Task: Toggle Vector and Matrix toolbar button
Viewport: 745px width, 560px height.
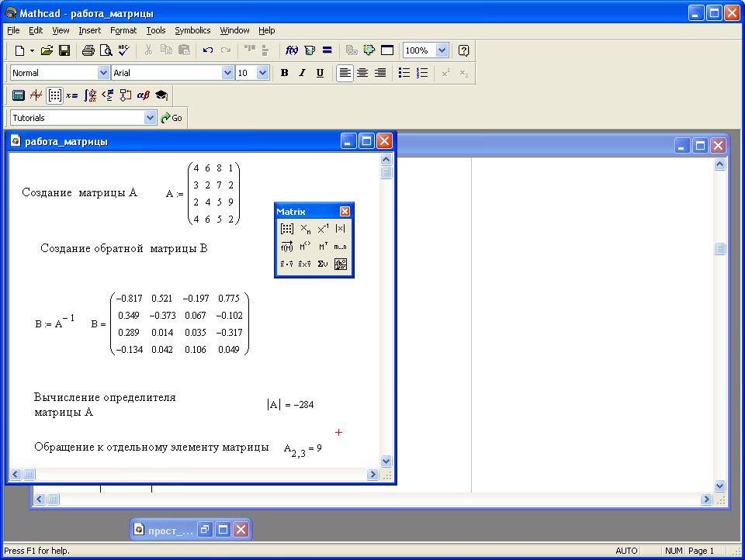Action: [x=54, y=95]
